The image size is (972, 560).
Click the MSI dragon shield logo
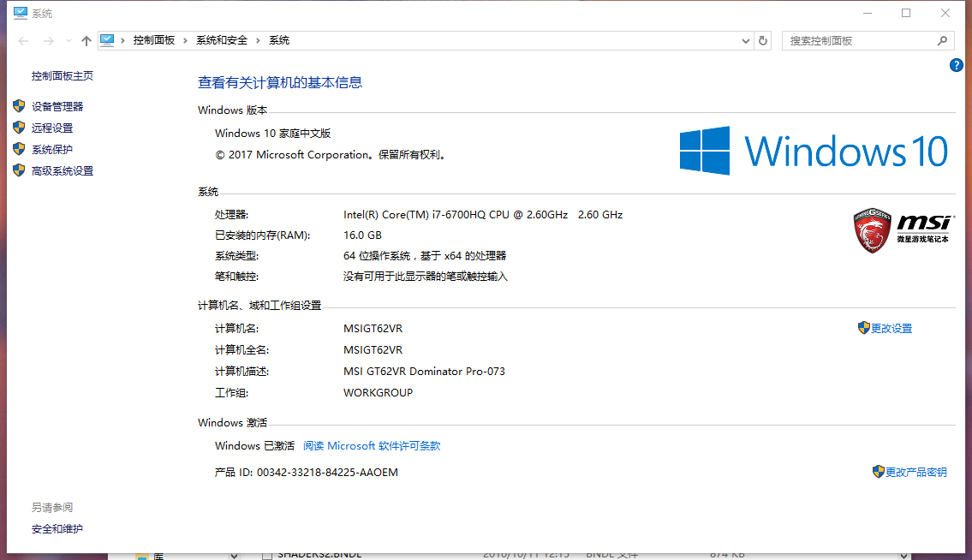tap(872, 230)
